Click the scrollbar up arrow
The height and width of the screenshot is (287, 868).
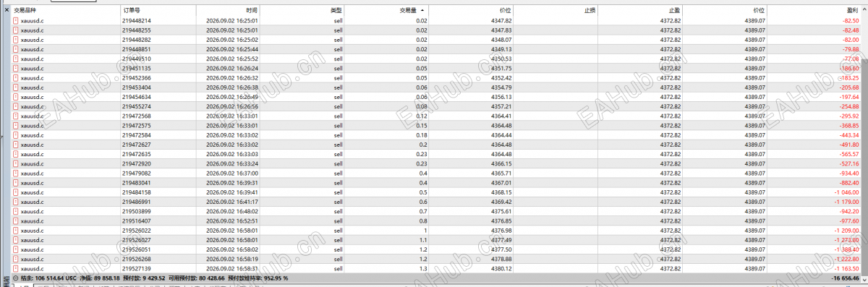coord(864,10)
